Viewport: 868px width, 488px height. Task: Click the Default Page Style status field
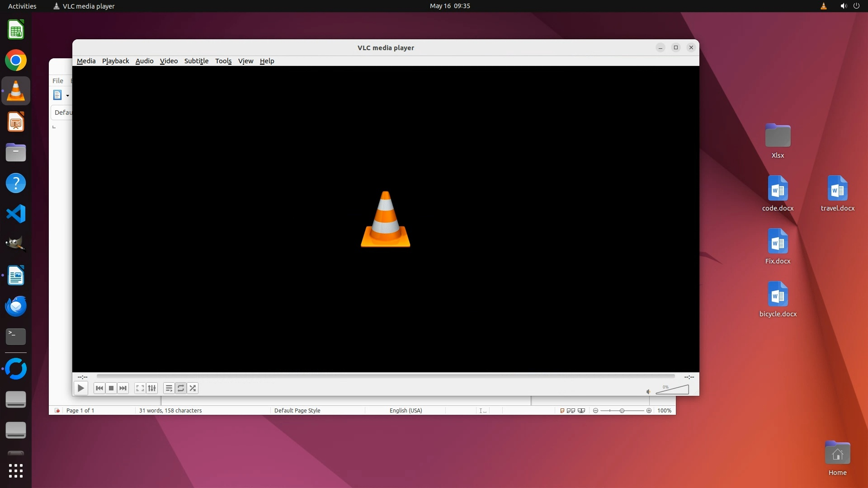tap(297, 410)
